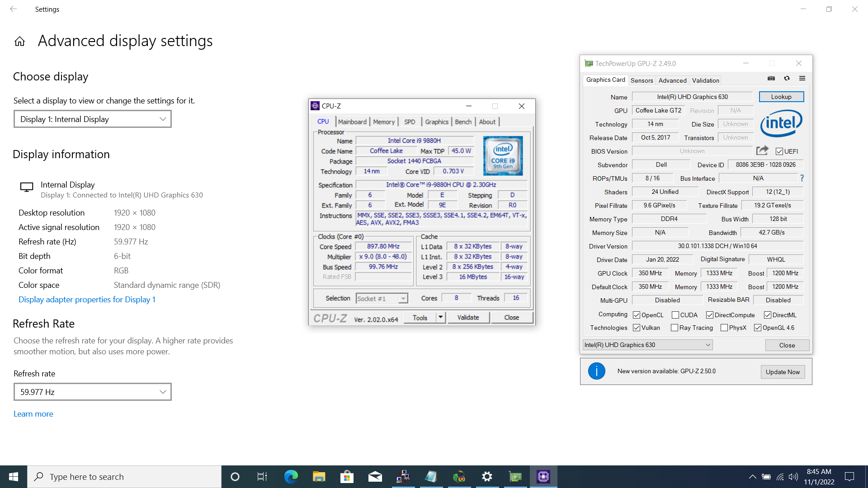Click the Settings gear taskbar icon

[x=487, y=477]
